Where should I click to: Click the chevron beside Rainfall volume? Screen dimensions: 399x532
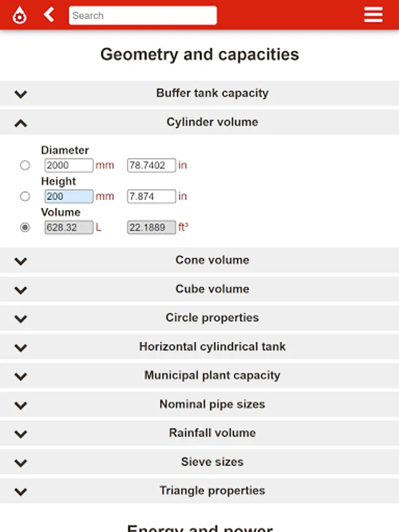(21, 434)
